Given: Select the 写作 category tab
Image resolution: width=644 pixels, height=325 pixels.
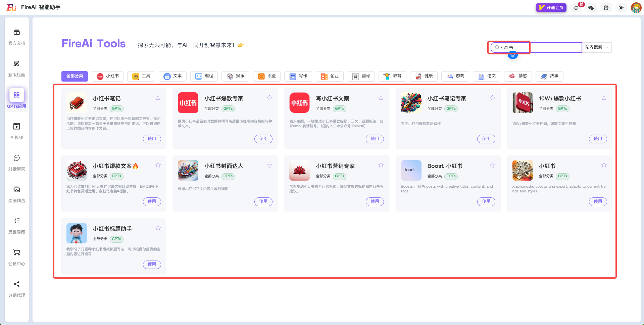Looking at the screenshot, I should click(298, 76).
